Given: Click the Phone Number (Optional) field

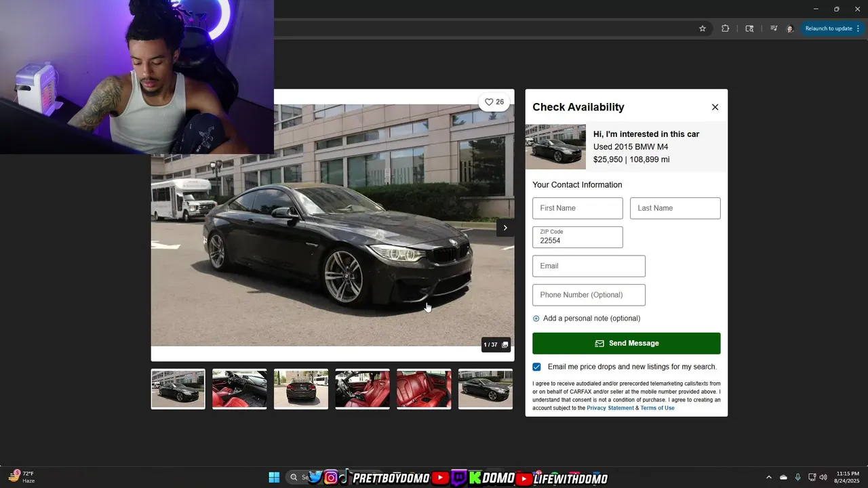Looking at the screenshot, I should coord(589,295).
